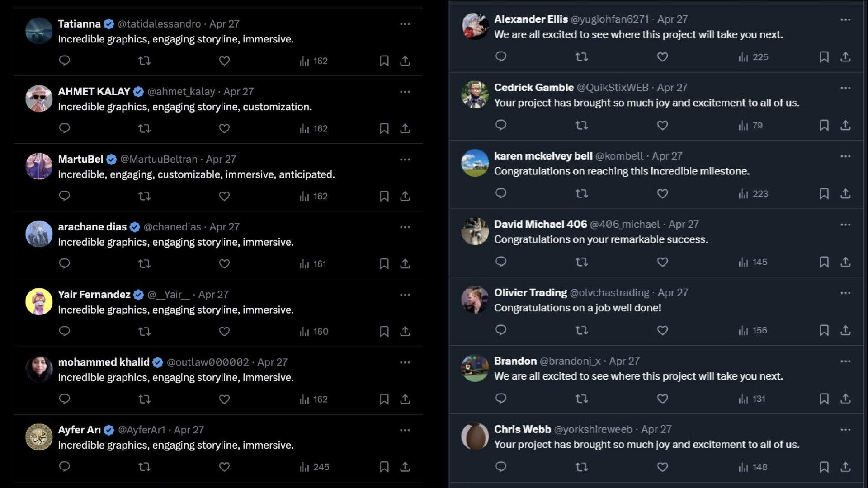The width and height of the screenshot is (868, 488).
Task: Retweet AHMET KALAY's post
Action: (x=144, y=128)
